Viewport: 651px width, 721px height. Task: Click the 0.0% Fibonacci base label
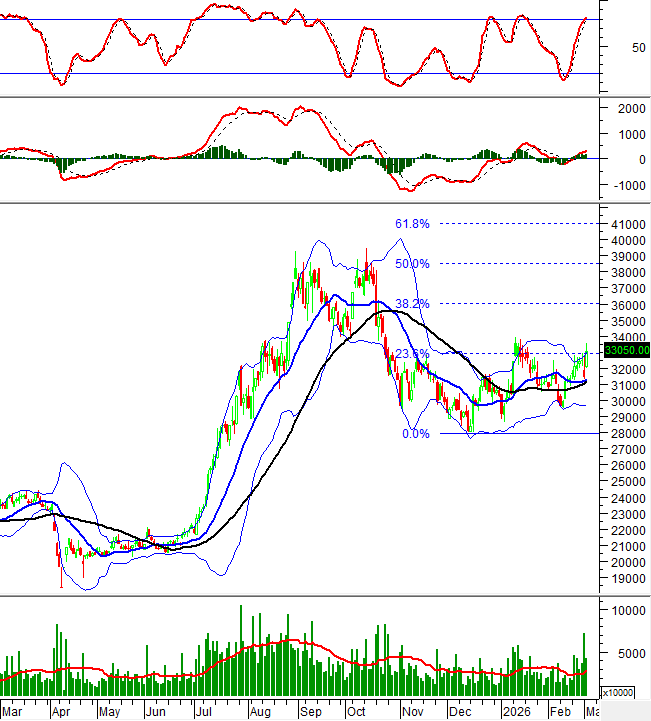coord(415,434)
